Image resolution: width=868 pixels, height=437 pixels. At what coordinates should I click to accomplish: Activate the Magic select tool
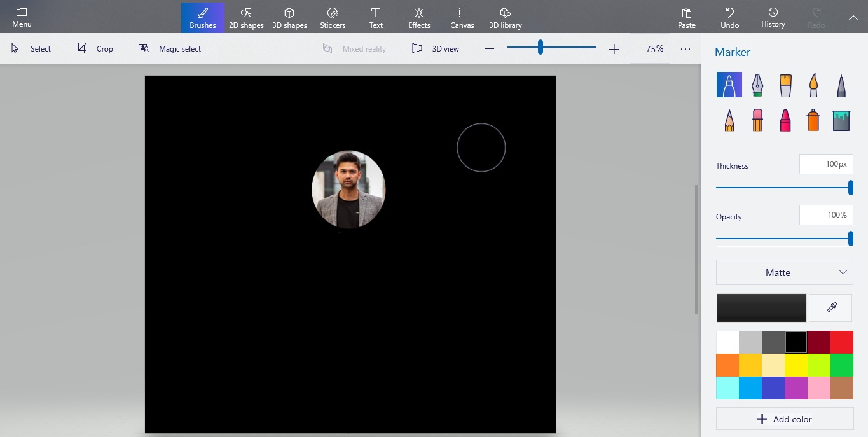[170, 48]
